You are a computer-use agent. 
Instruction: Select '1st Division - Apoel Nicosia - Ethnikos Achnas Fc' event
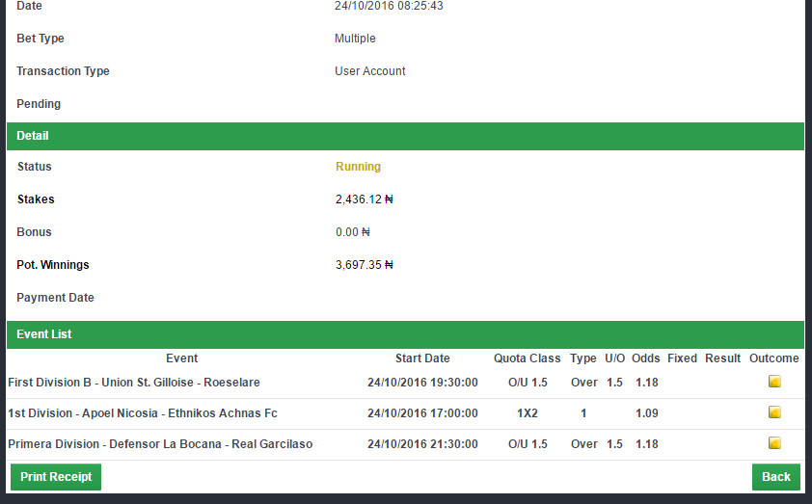143,413
